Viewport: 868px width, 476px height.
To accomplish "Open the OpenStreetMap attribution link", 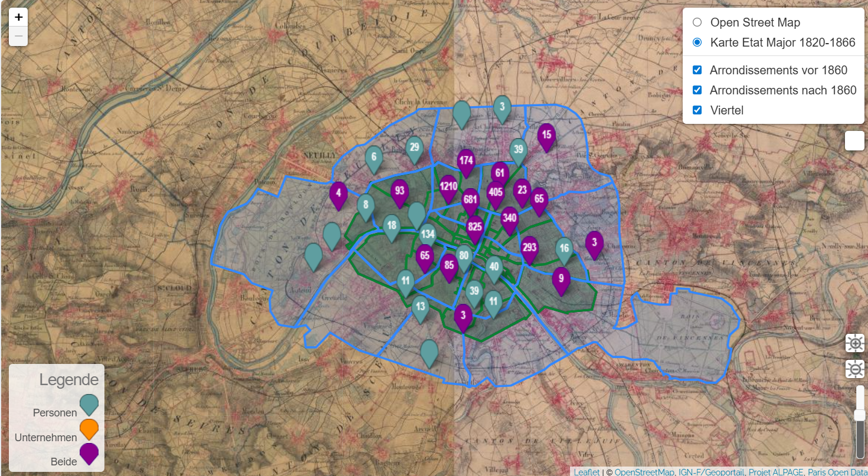I will coord(643,472).
